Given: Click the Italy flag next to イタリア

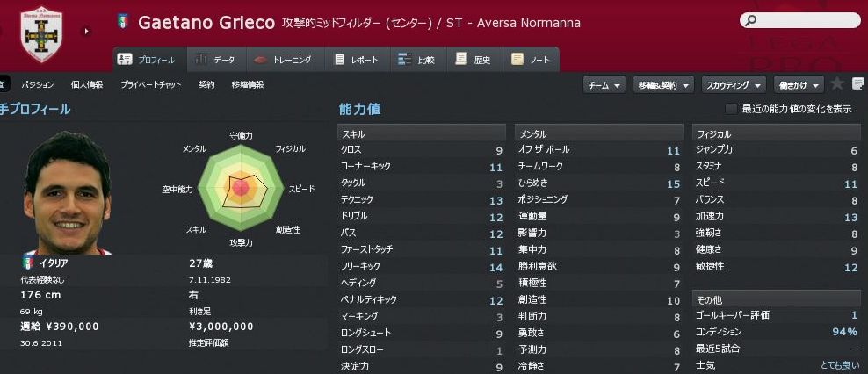Looking at the screenshot, I should 26,263.
